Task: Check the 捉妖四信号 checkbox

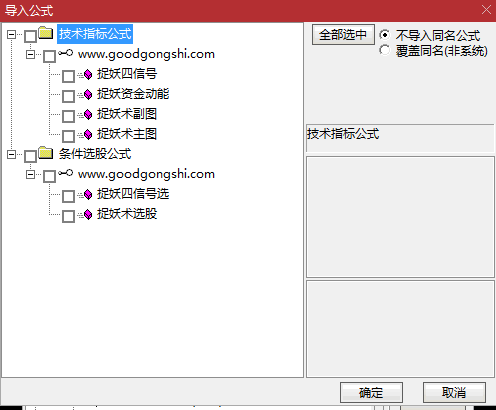Action: [68, 76]
